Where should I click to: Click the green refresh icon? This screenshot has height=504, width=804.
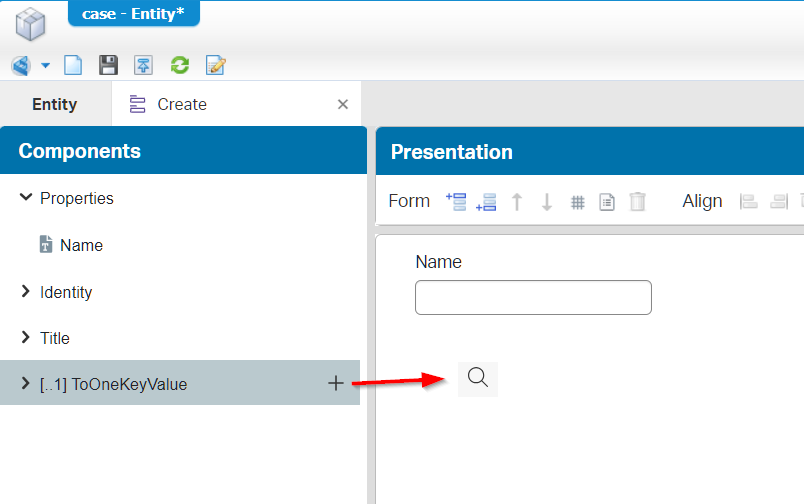point(180,66)
